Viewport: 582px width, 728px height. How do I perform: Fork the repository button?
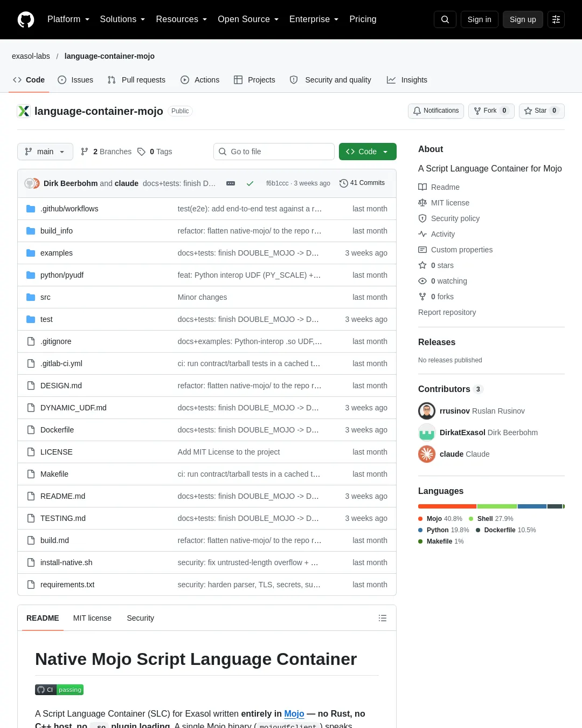pos(491,111)
